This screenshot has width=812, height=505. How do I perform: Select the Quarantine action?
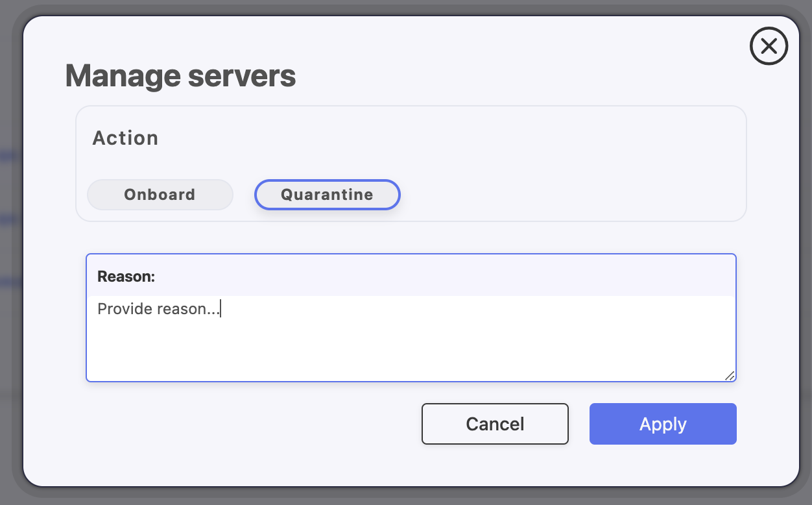(327, 195)
